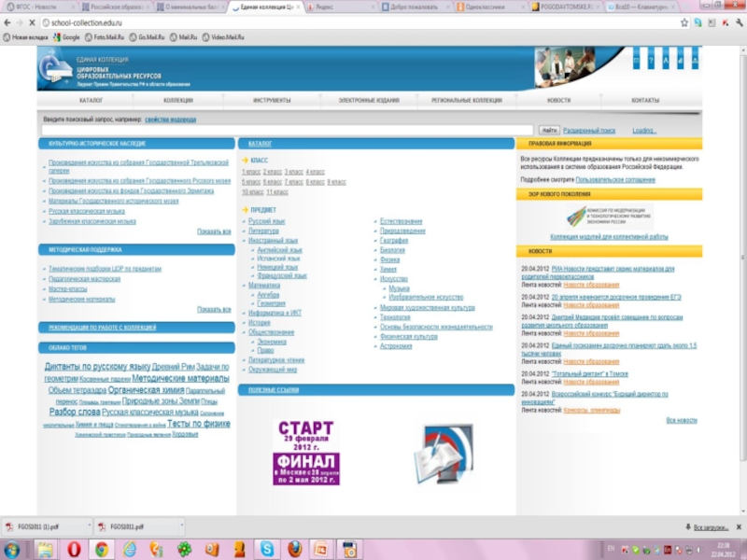Open the КОЛЛЕКЦИИ site menu item
The height and width of the screenshot is (560, 747).
178,101
